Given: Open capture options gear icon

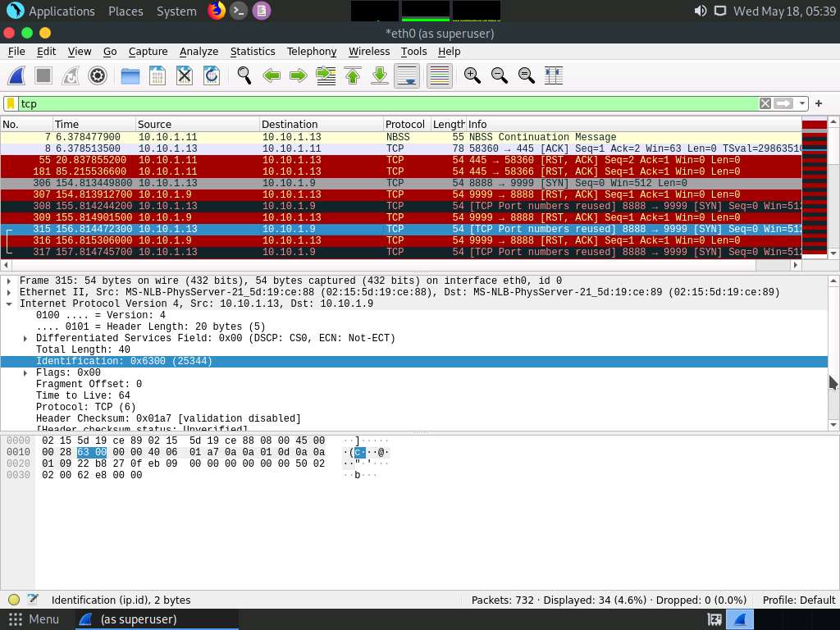Looking at the screenshot, I should [98, 75].
